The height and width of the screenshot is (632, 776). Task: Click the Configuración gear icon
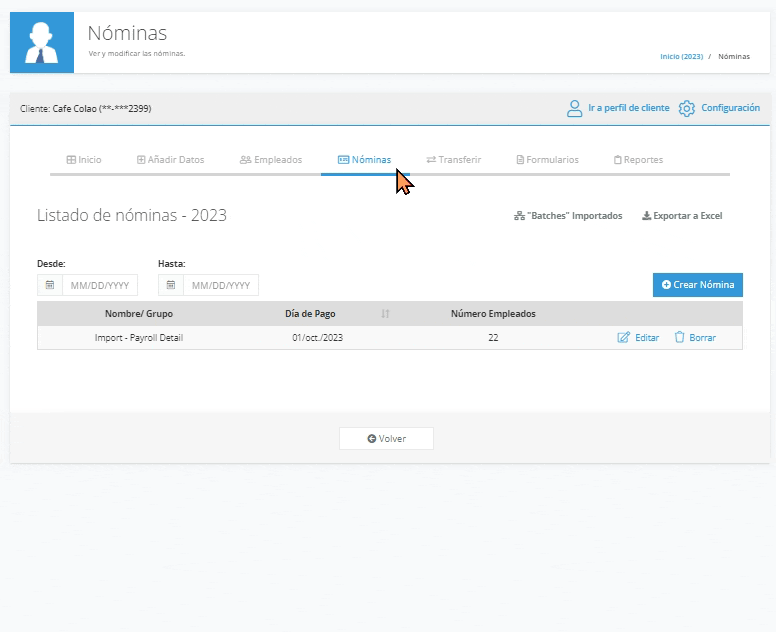(686, 108)
